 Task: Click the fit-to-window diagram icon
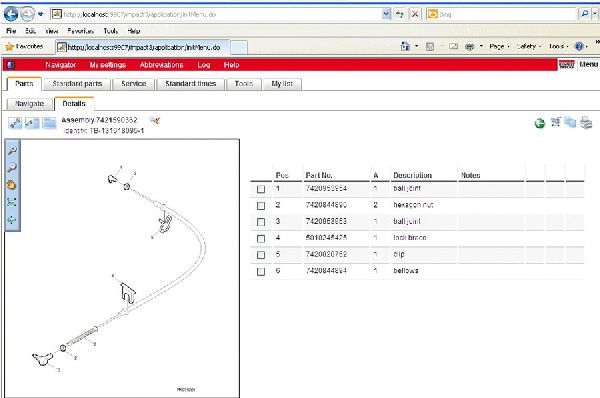[x=11, y=202]
